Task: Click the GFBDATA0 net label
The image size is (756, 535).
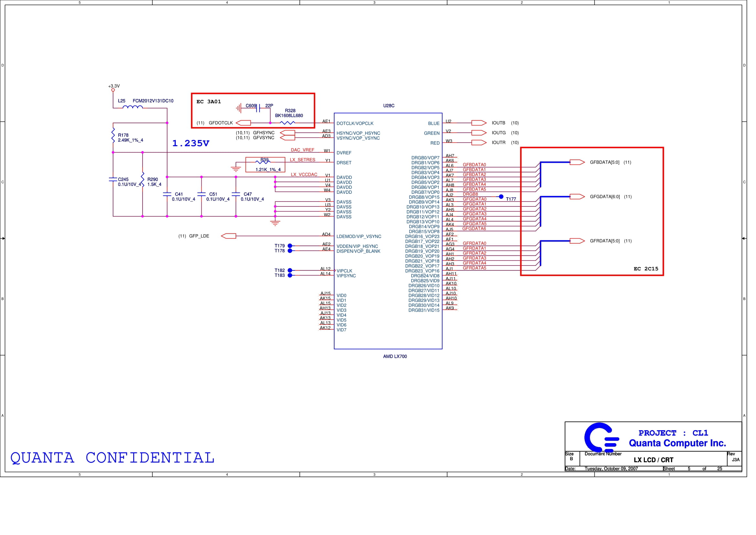Action: (474, 165)
